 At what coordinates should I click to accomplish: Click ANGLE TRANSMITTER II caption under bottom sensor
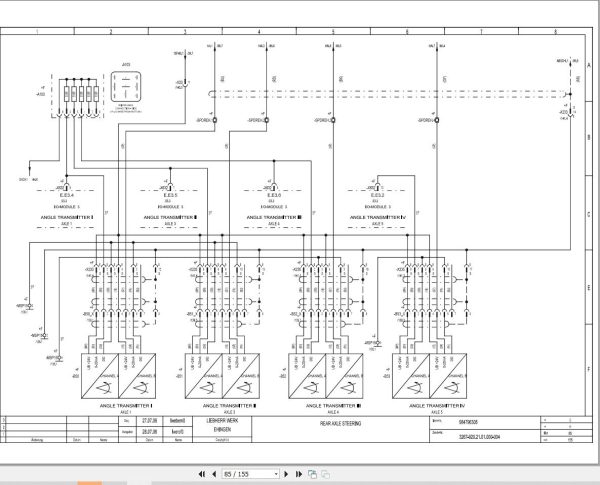tap(230, 405)
